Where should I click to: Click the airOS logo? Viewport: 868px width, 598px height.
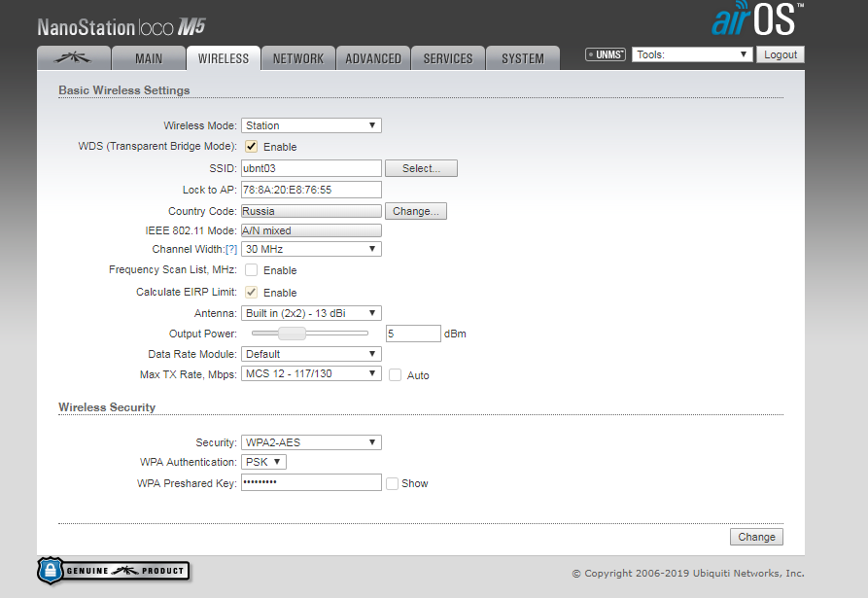coord(757,19)
